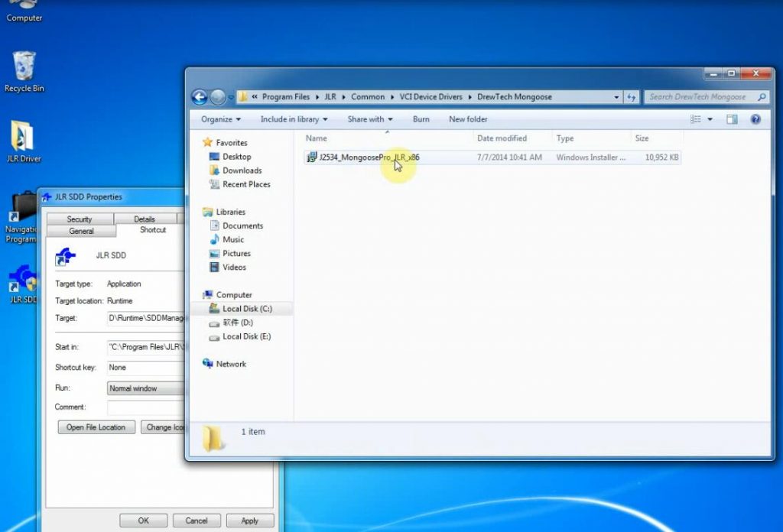Select Local Disk (E:) in the tree
The image size is (783, 532).
click(247, 337)
